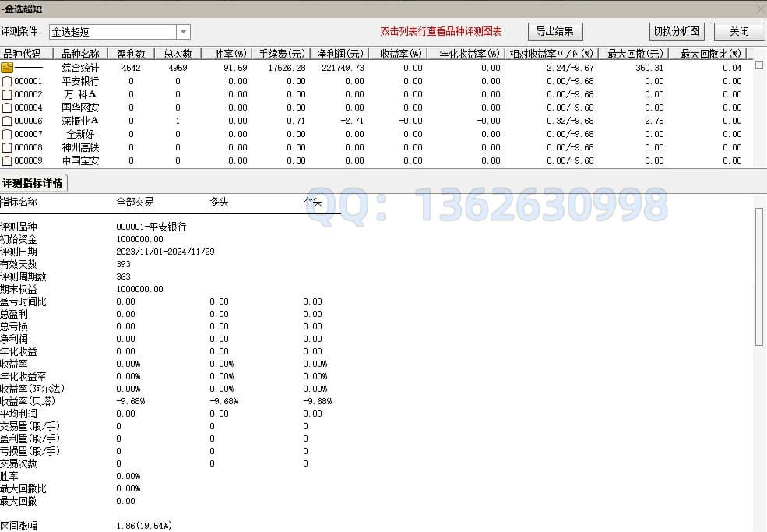Screen dimensions: 767x532
Task: Click the red hint 双击列表行查看品种评测图表
Action: [x=441, y=31]
